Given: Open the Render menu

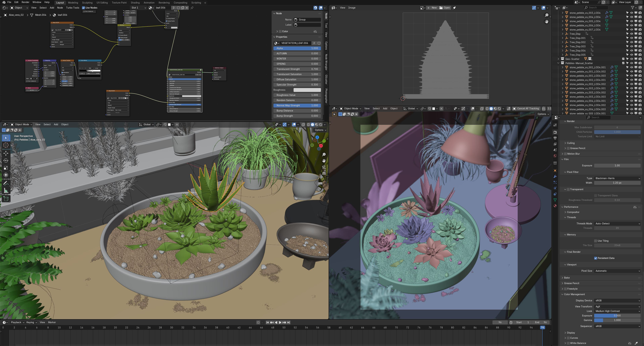Looking at the screenshot, I should [25, 2].
